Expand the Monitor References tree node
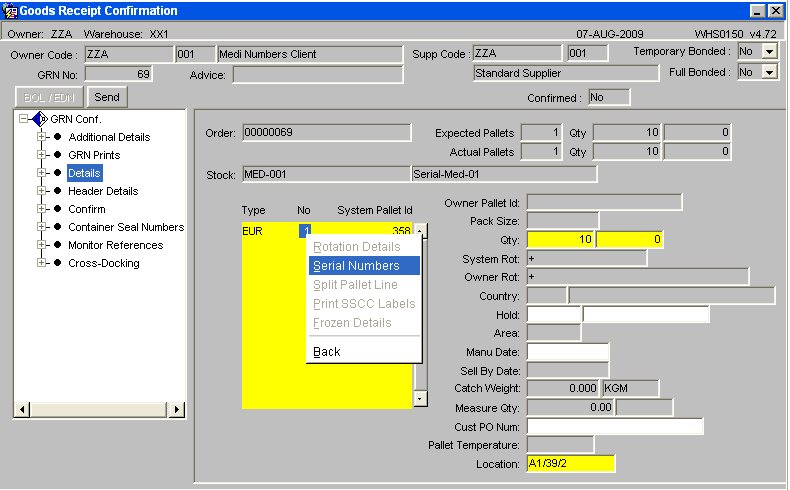Screen dimensions: 790x490 [42, 245]
